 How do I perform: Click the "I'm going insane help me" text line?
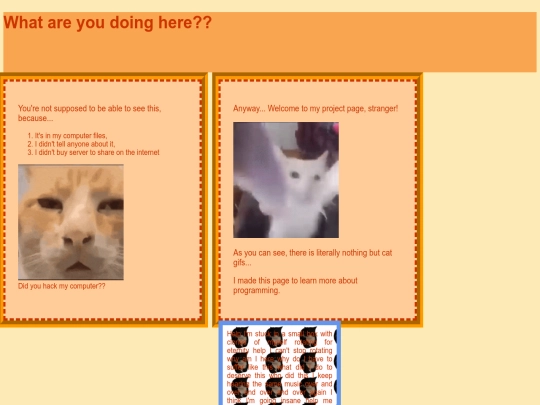(x=279, y=401)
